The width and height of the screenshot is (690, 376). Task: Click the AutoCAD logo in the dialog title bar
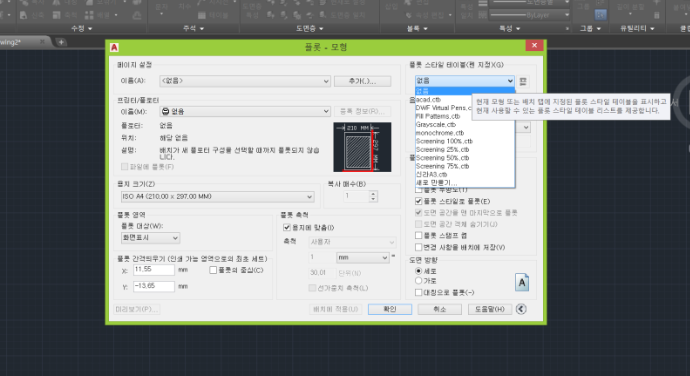point(114,47)
